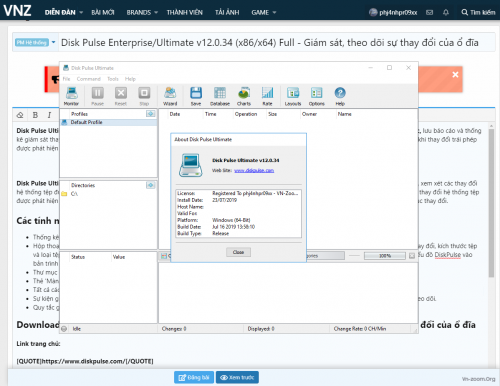Click the Reset toolbar icon
Screen dimensions: 500x386
tap(121, 96)
